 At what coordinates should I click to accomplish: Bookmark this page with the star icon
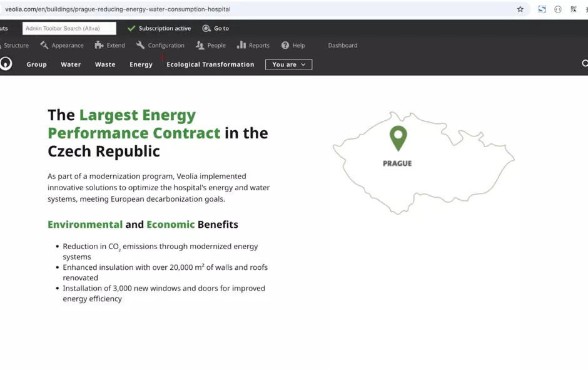click(520, 9)
